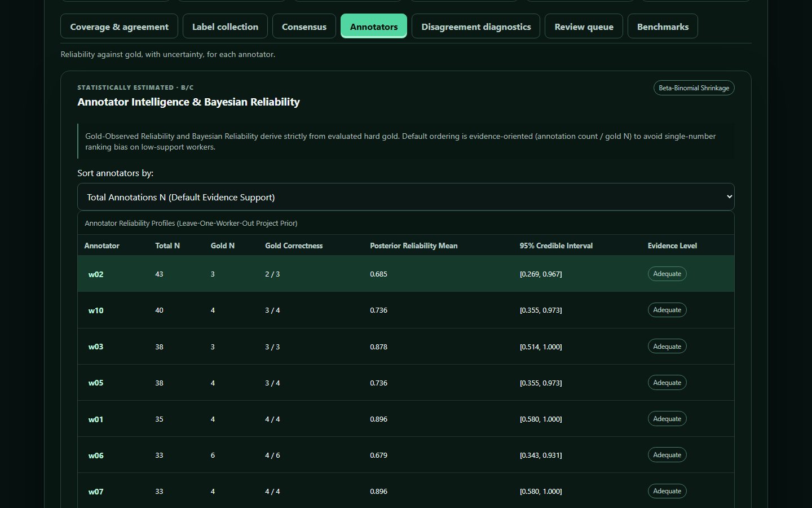Click the Total N column header
This screenshot has height=508, width=812.
pyautogui.click(x=167, y=246)
